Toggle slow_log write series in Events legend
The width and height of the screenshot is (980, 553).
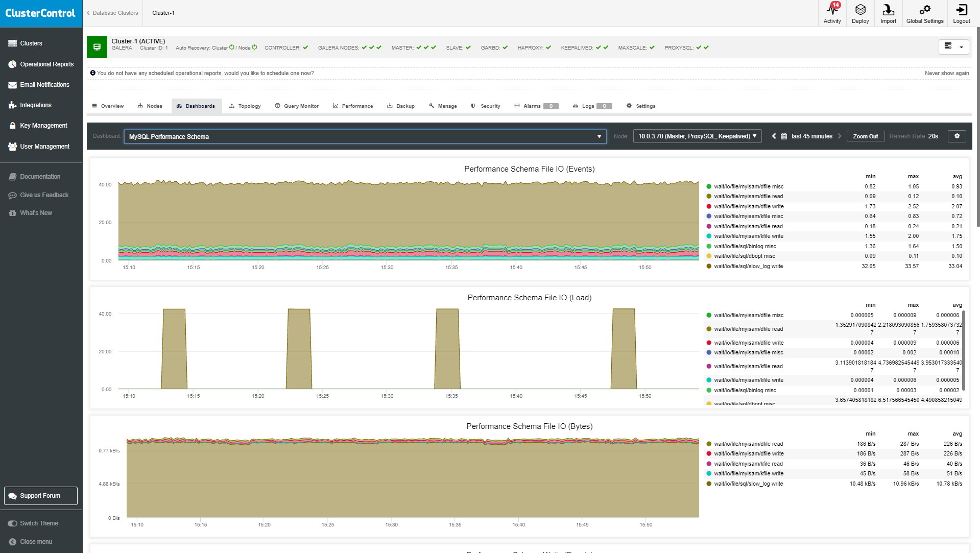(749, 266)
